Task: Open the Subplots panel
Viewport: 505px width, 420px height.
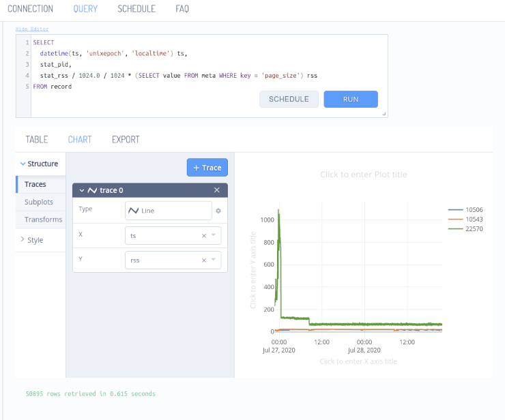Action: click(41, 202)
